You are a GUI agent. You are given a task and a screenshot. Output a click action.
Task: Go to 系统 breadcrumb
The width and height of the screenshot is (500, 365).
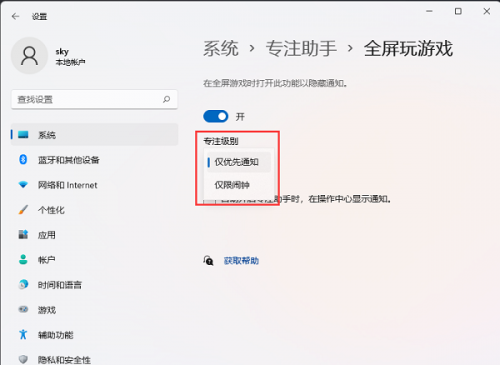pos(221,48)
